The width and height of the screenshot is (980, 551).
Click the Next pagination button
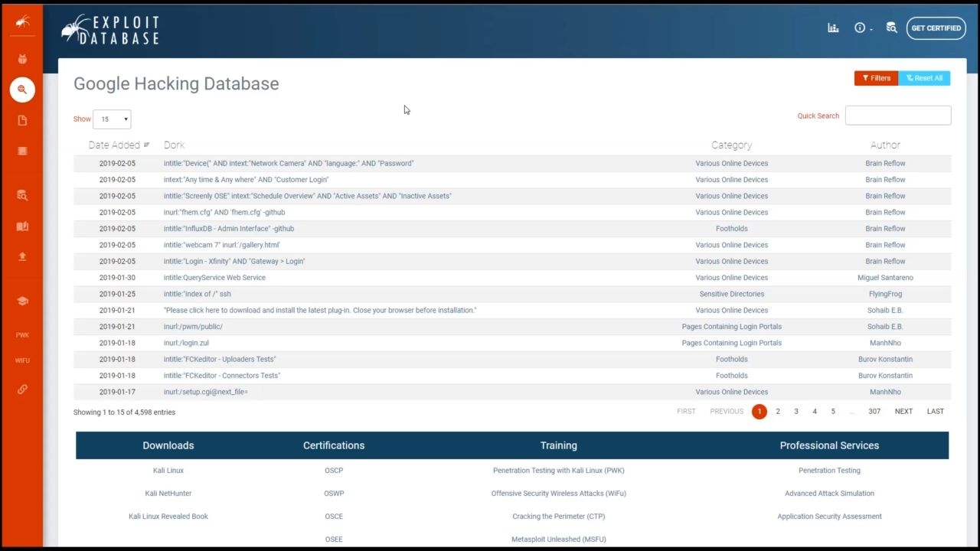903,412
